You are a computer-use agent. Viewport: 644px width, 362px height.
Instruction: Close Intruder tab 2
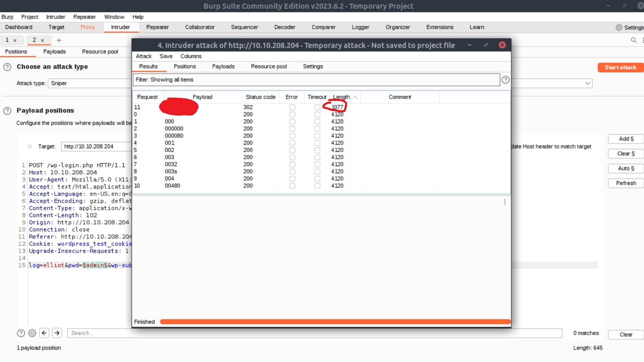coord(43,40)
